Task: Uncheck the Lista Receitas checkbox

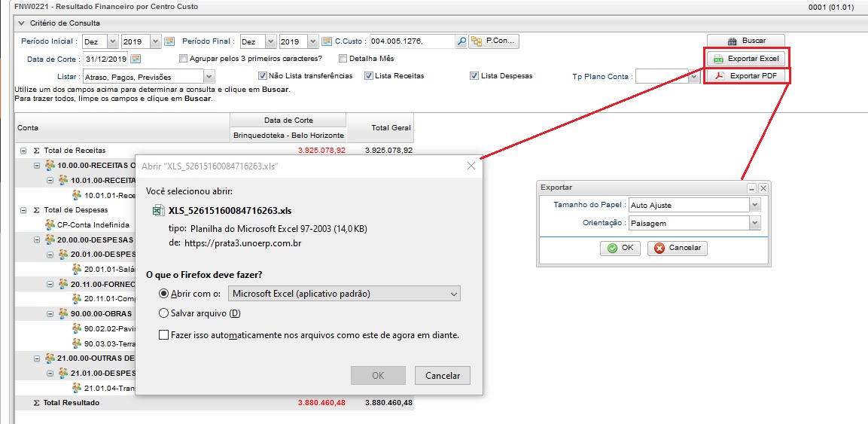Action: (x=369, y=76)
